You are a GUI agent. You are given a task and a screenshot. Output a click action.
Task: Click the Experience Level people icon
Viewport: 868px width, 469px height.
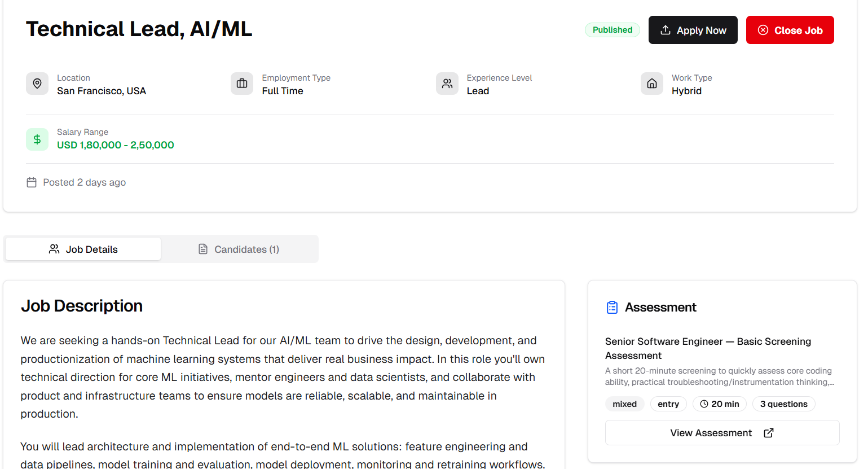[x=447, y=84]
